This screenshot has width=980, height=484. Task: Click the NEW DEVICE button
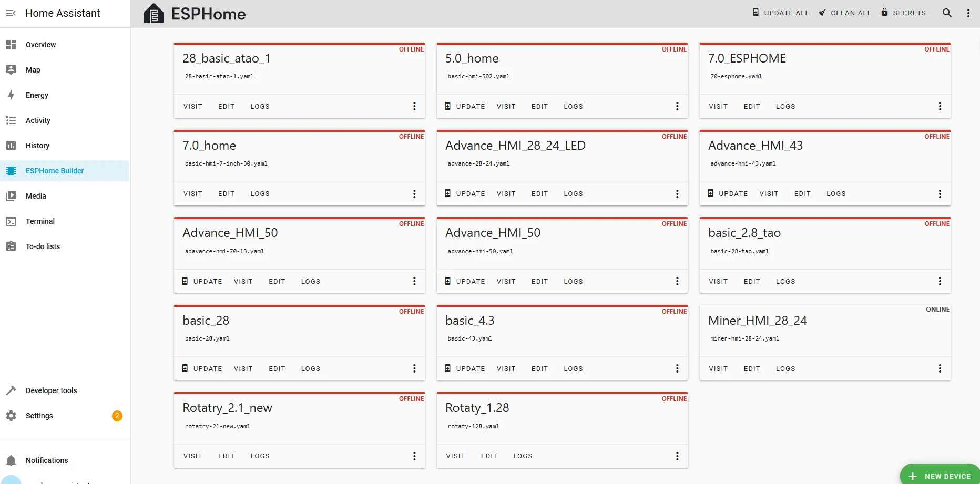point(941,476)
